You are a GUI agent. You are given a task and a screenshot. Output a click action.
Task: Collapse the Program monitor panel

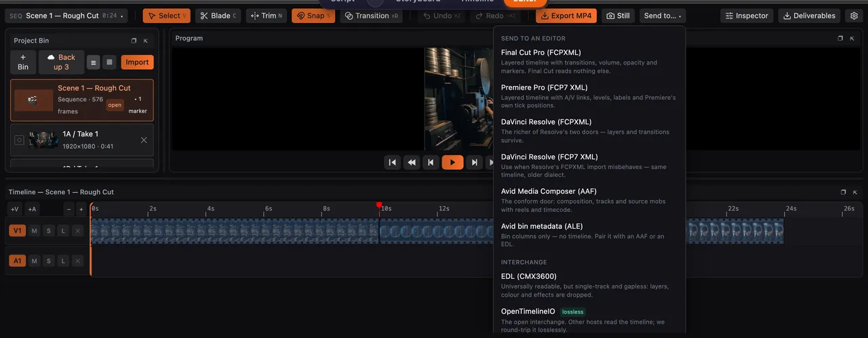[852, 39]
